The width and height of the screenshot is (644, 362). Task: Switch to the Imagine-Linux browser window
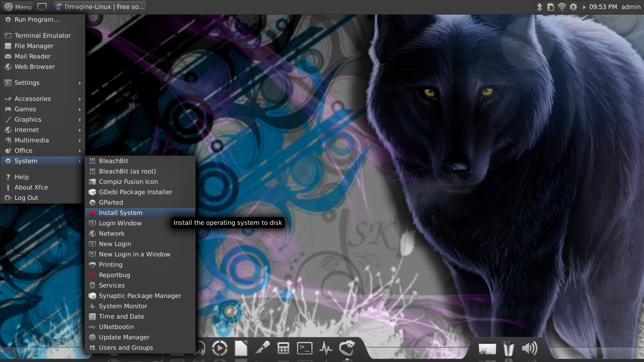[x=99, y=7]
